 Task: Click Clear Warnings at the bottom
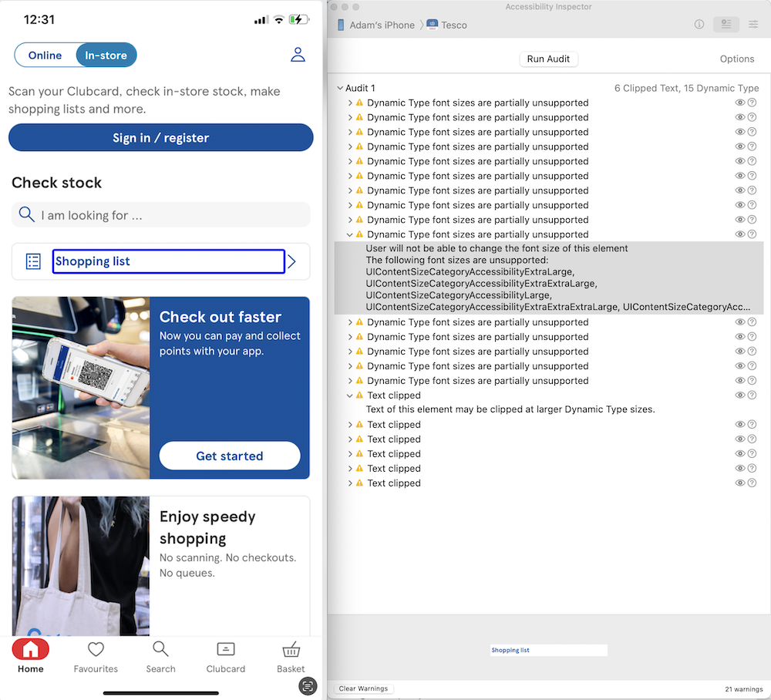363,688
